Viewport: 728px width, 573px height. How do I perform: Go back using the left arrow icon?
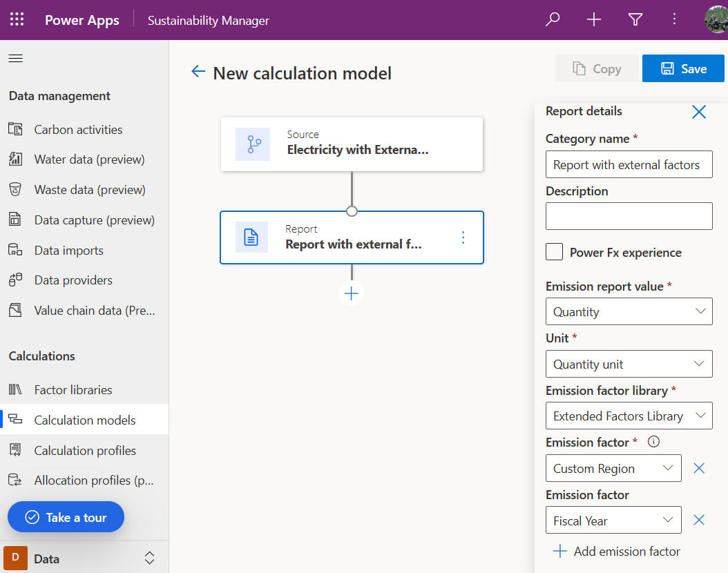(198, 71)
